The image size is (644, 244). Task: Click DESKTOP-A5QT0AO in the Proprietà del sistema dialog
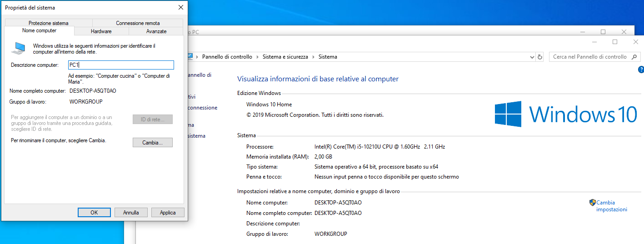pyautogui.click(x=93, y=91)
